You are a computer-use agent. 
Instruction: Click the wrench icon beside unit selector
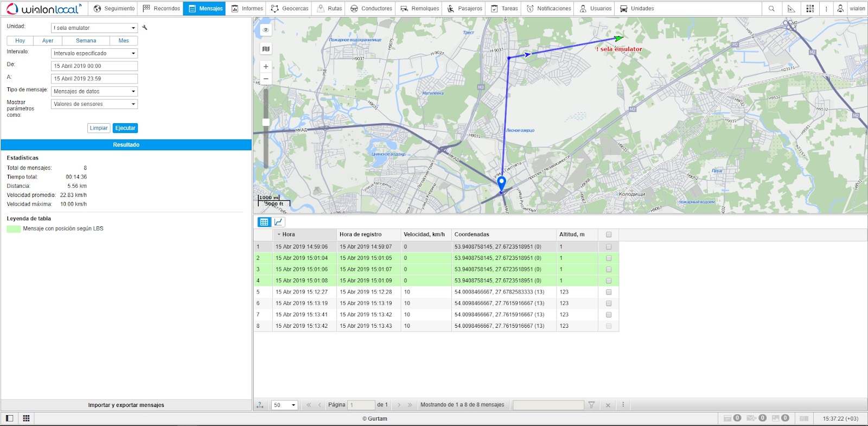click(145, 28)
